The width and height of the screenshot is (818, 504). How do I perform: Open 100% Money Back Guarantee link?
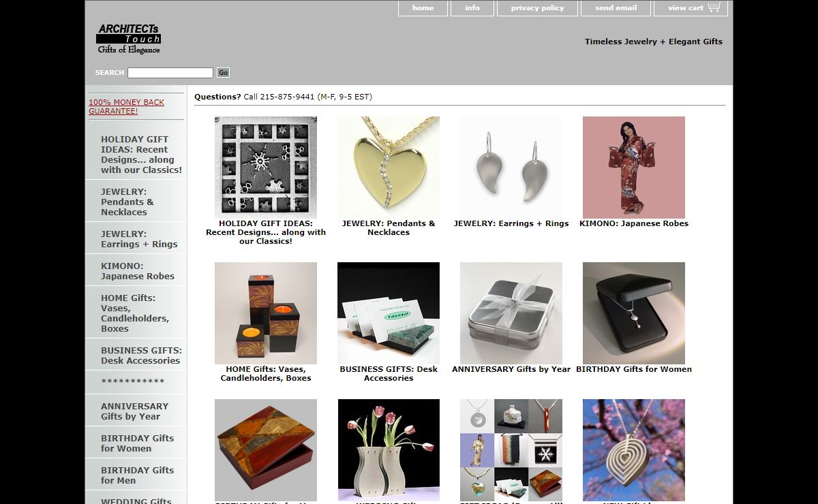(x=127, y=106)
